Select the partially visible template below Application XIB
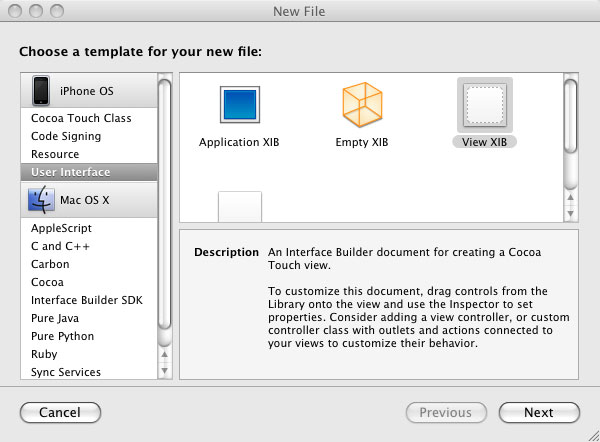 pos(240,207)
